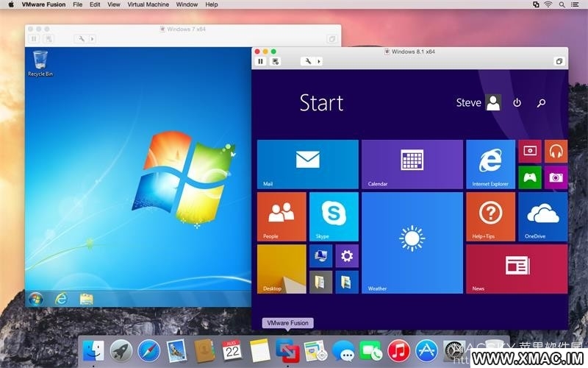Open Notification Center

(x=575, y=4)
